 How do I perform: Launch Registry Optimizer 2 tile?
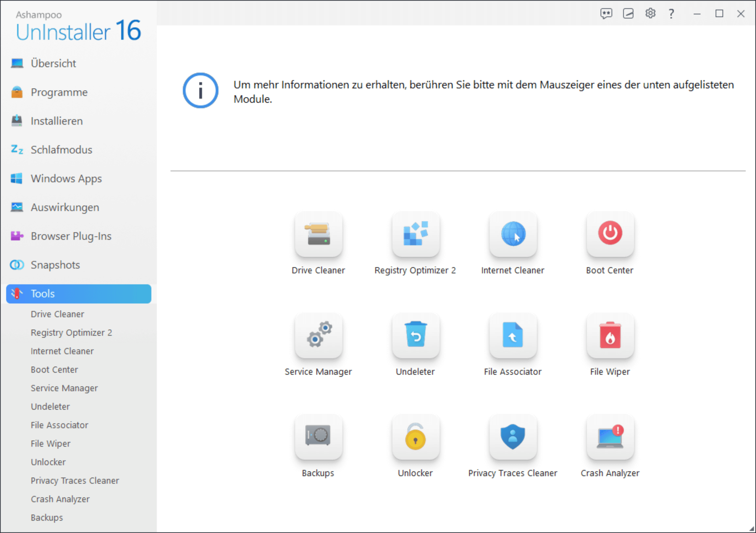point(415,234)
